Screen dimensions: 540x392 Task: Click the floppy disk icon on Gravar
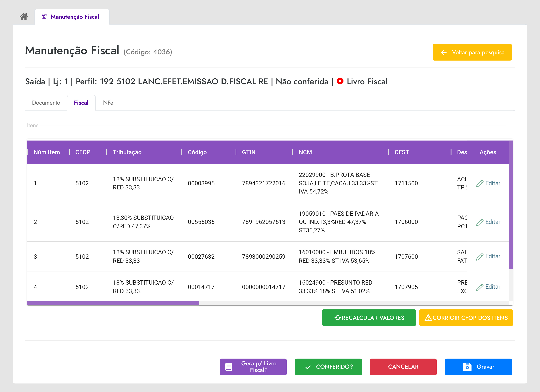click(467, 367)
